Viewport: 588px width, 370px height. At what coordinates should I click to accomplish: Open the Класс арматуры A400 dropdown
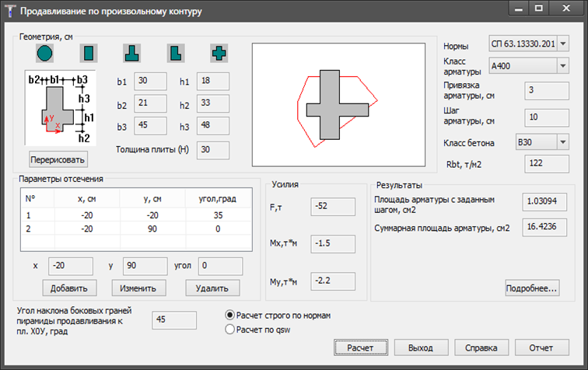coord(563,66)
